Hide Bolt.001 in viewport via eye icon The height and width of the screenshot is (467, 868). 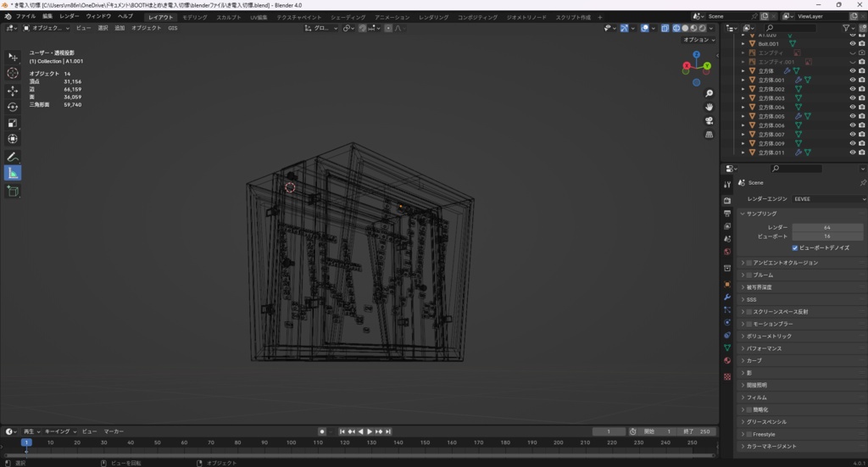(x=853, y=44)
